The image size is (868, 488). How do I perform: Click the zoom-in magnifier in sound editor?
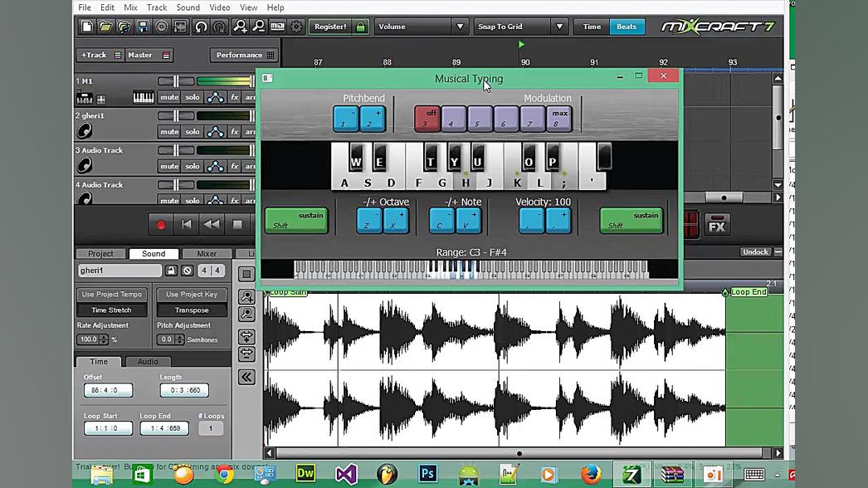[246, 296]
